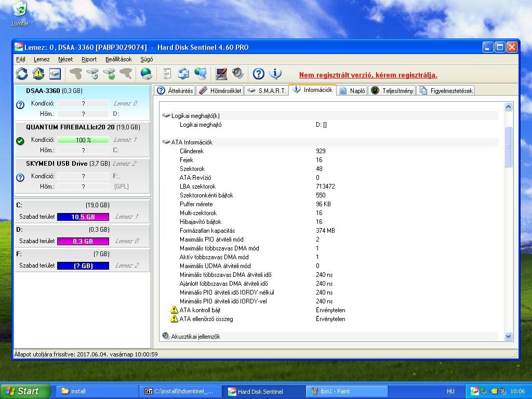Click the HU language indicator in taskbar

click(450, 391)
